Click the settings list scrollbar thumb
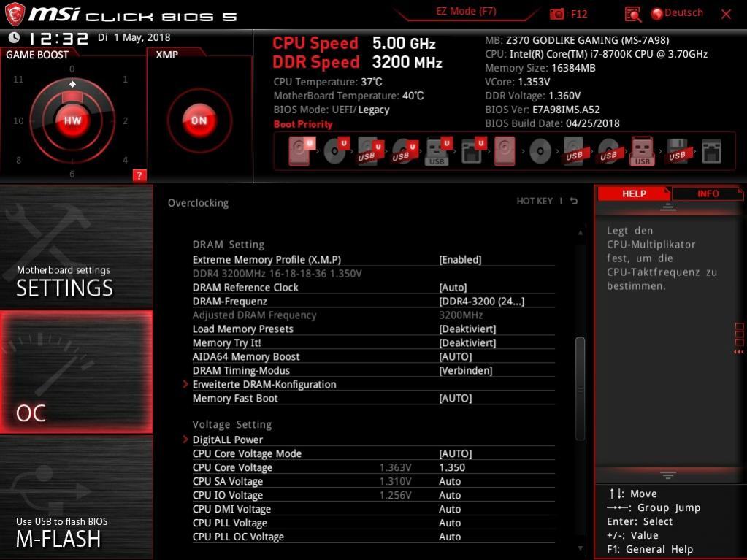 point(580,388)
